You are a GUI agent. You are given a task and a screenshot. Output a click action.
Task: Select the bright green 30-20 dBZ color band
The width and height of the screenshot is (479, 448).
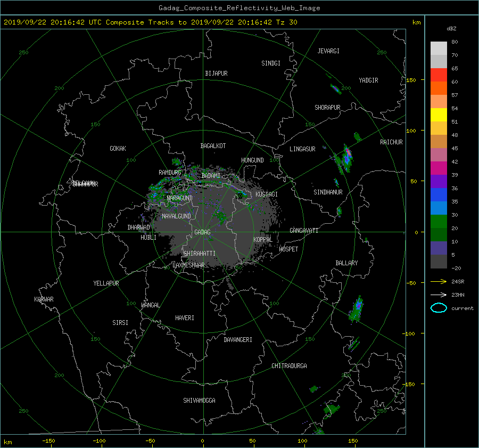point(439,221)
